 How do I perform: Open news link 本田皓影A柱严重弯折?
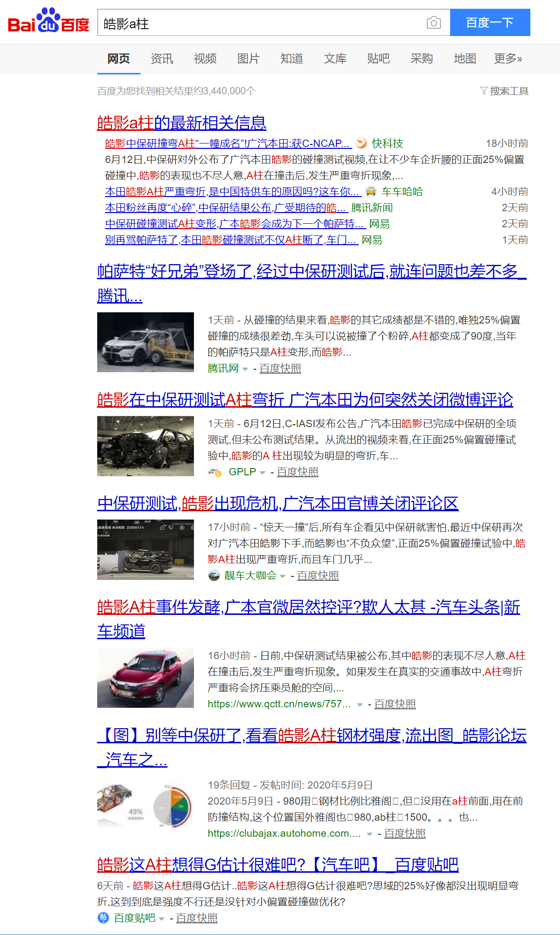(x=233, y=192)
